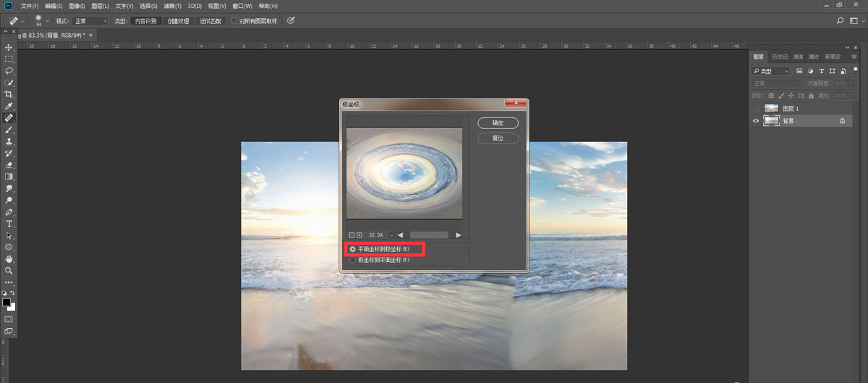Select the Smudge tool
The width and height of the screenshot is (868, 383).
point(9,188)
